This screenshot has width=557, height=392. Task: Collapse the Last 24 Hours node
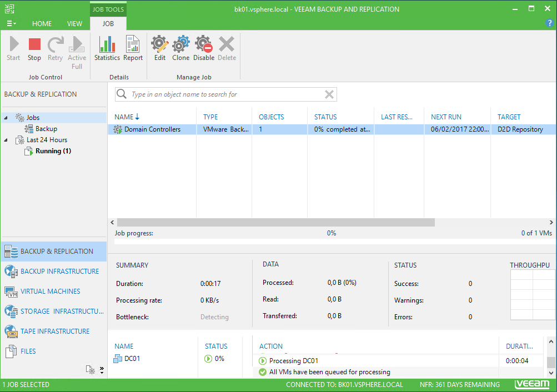(6, 140)
